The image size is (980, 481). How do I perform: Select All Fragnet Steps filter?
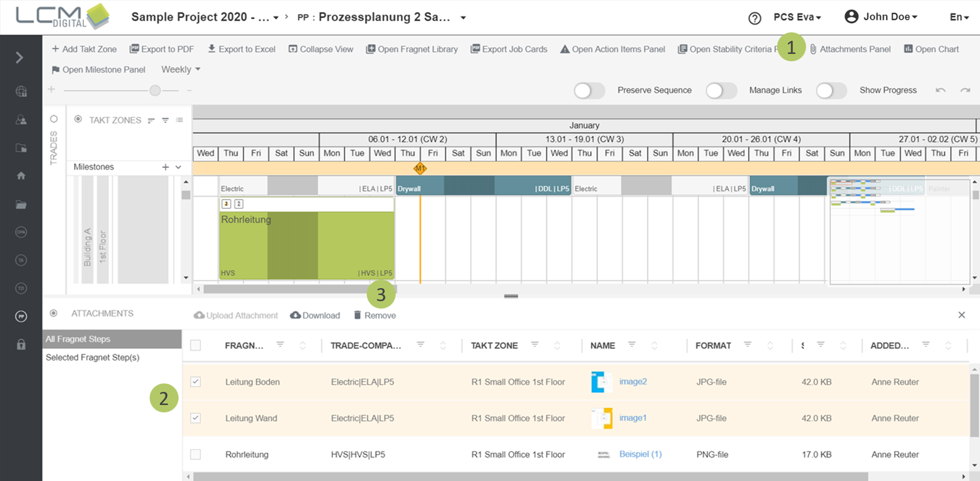click(78, 339)
